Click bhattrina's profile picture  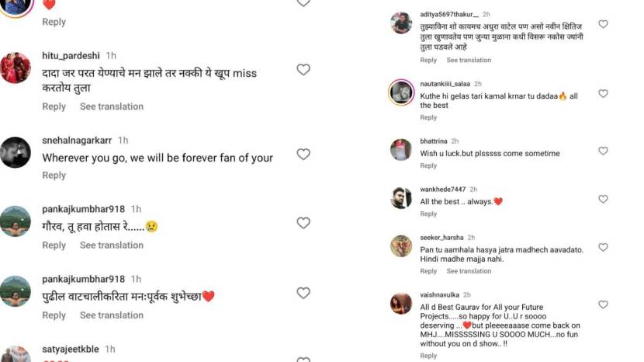click(x=400, y=149)
